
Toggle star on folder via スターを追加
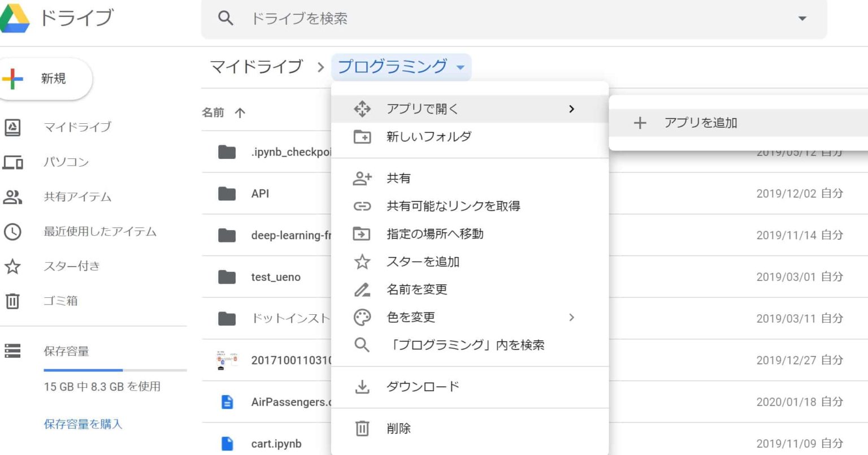coord(421,262)
